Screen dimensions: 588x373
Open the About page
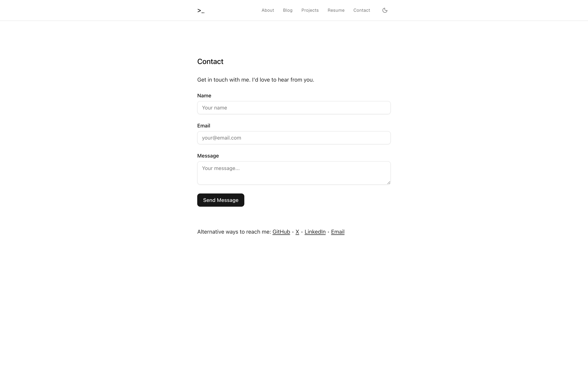pos(268,10)
